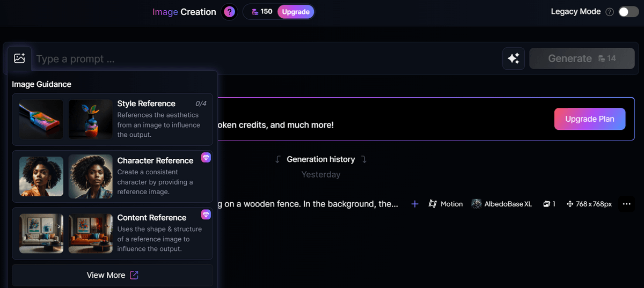Click the wooden fence prompt text
This screenshot has height=288, width=644.
308,204
